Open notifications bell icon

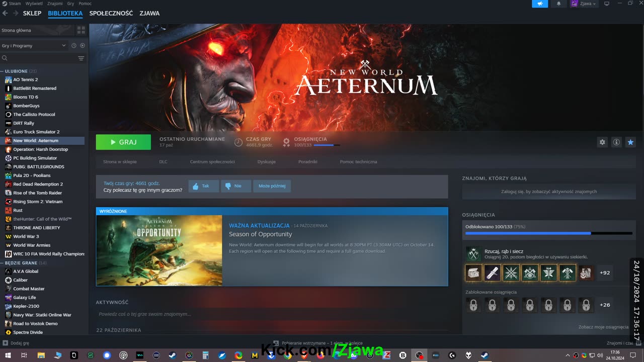tap(558, 4)
